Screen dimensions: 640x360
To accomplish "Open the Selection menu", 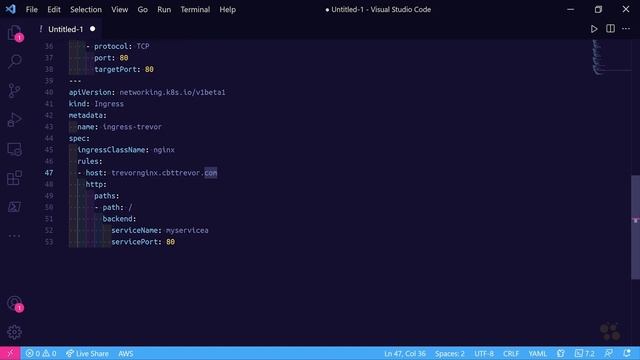I will (86, 9).
